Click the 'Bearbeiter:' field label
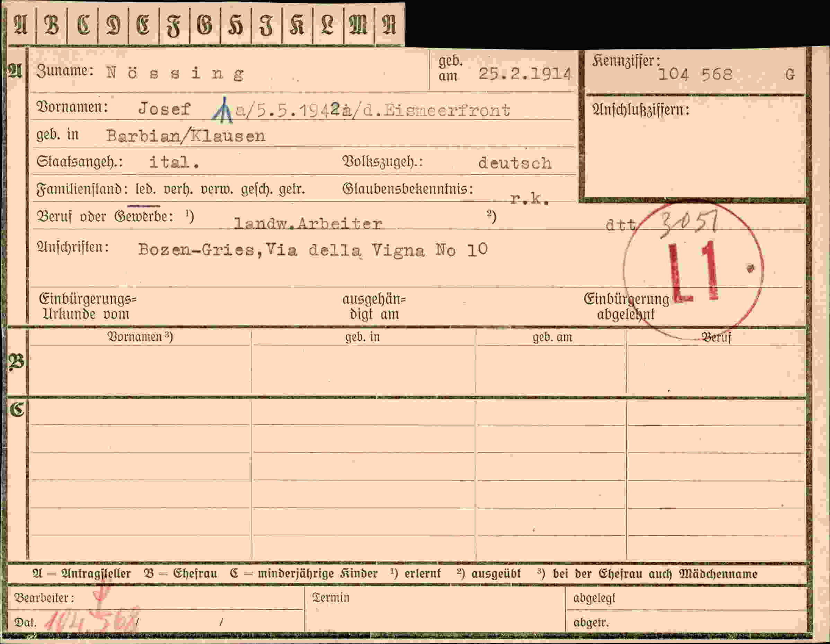 (44, 598)
